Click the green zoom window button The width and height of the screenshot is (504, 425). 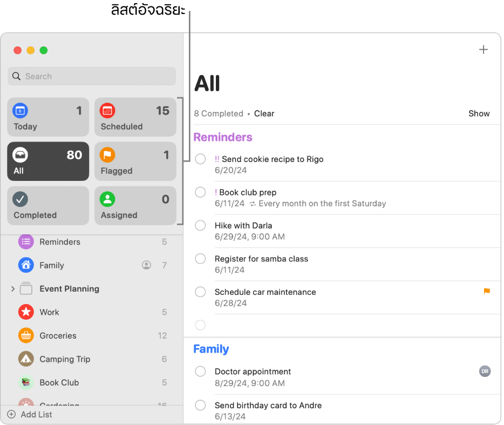pos(44,50)
